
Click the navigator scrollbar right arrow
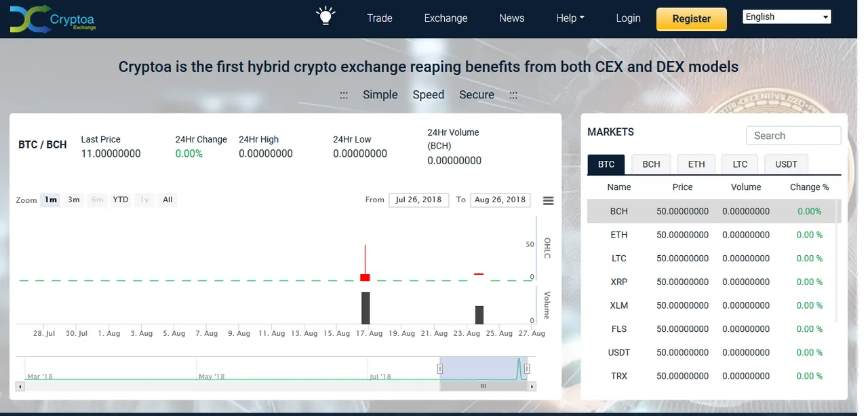click(533, 386)
